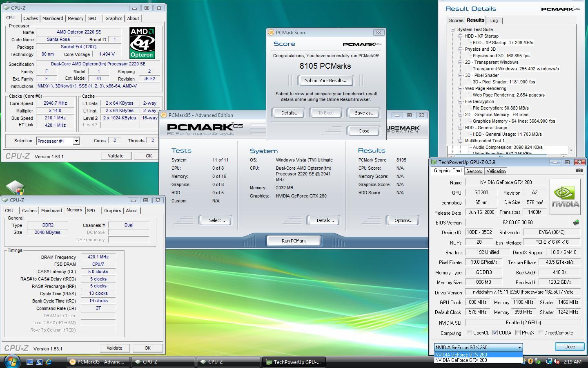Viewport: 588px width, 368px height.
Task: Click PCMark05 taskbar button
Action: coord(98,362)
